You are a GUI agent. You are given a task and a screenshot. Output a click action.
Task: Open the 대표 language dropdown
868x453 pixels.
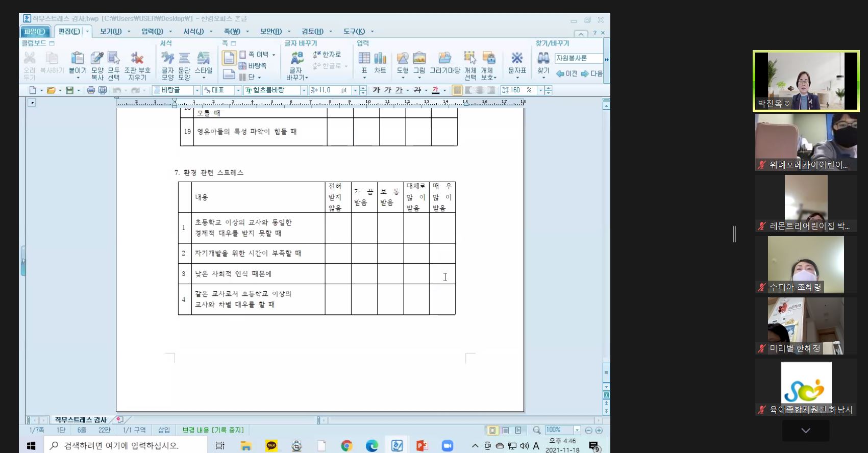(x=238, y=90)
